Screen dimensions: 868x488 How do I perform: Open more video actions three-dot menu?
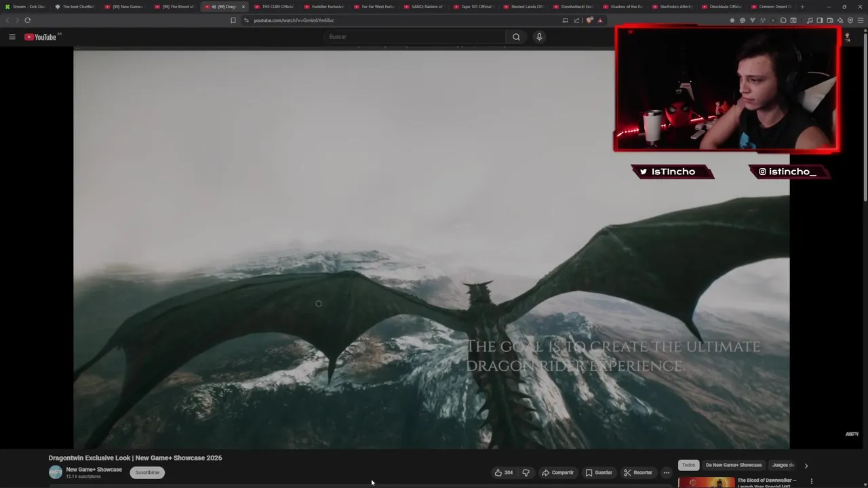[667, 472]
